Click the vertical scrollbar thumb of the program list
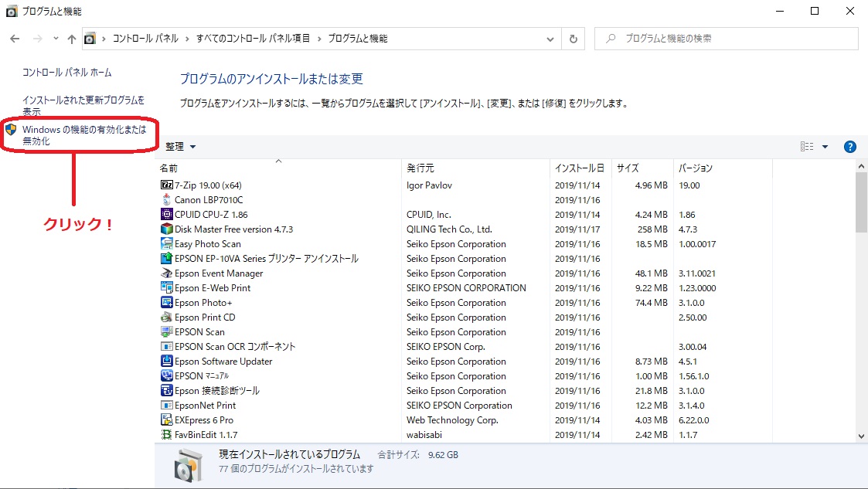Screen dimensions: 868x489 pyautogui.click(x=861, y=202)
